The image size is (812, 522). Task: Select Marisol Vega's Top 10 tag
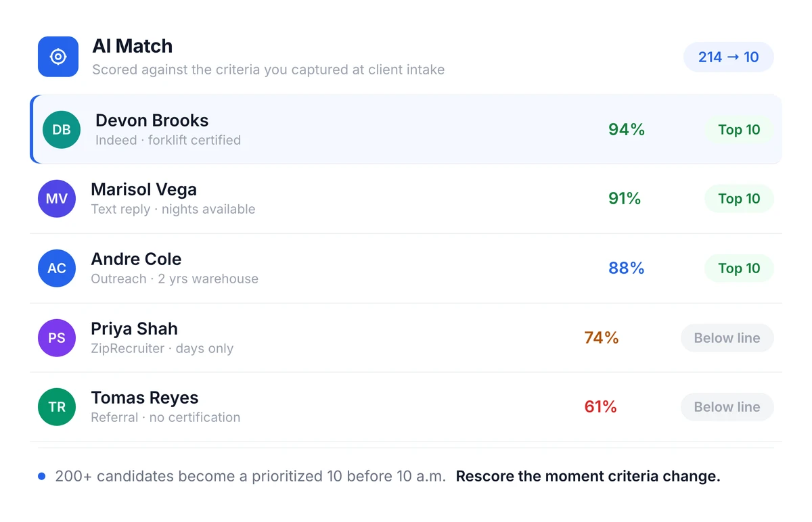[x=739, y=199]
